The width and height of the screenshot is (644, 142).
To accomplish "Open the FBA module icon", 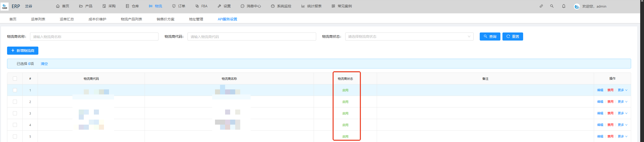I will (x=197, y=6).
